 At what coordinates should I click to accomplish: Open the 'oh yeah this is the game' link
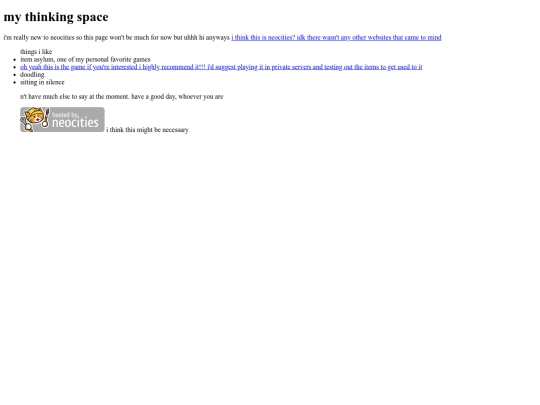pos(221,67)
